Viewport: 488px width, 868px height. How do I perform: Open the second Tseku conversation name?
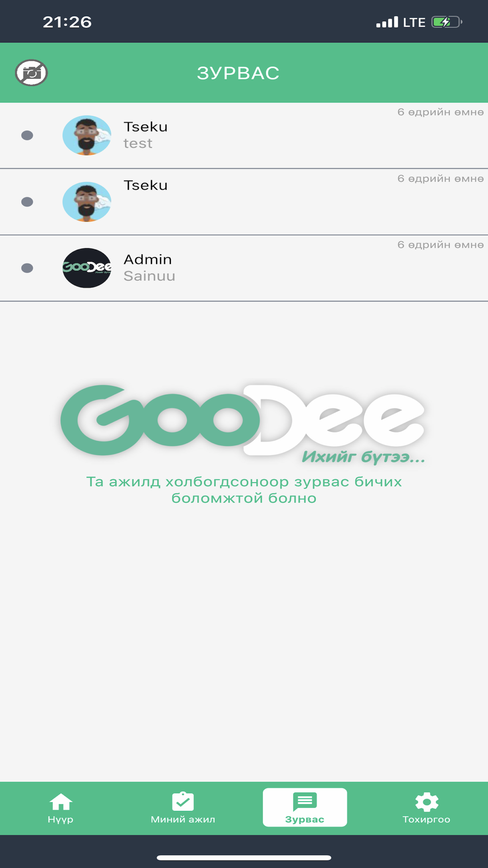145,185
